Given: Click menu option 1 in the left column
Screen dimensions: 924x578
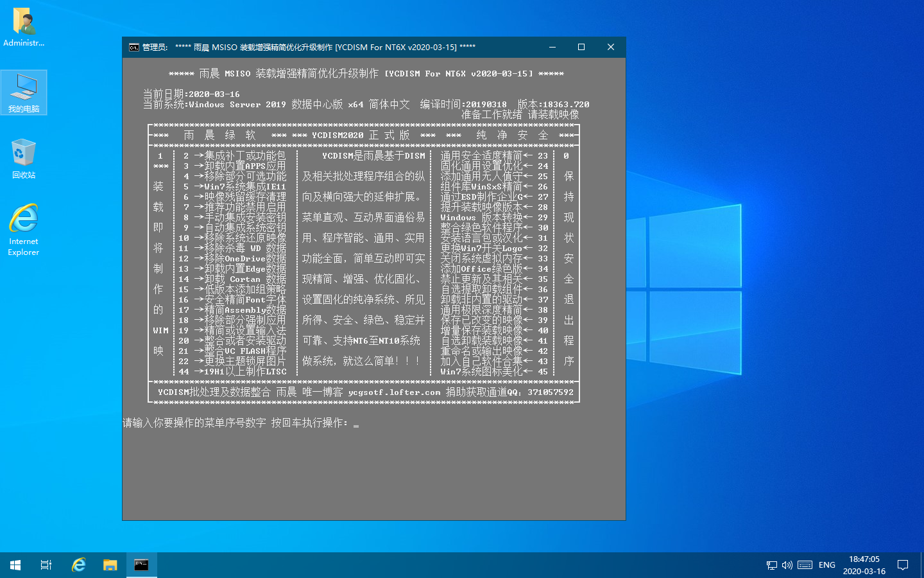Looking at the screenshot, I should click(x=160, y=156).
